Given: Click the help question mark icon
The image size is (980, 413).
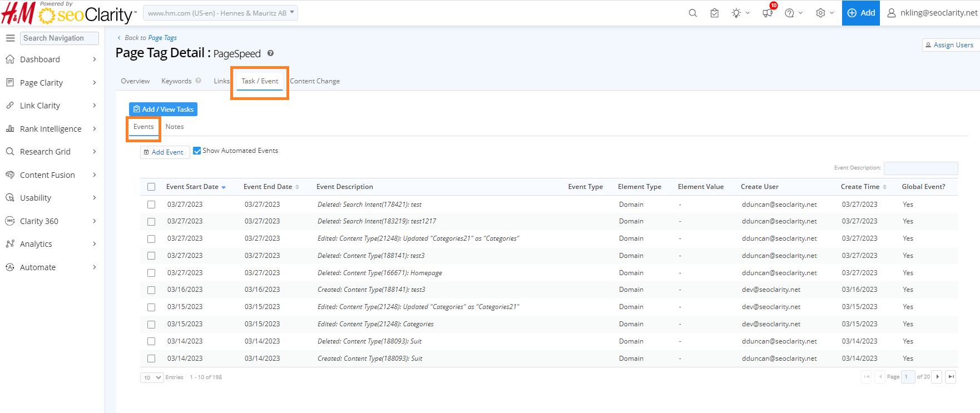Looking at the screenshot, I should click(789, 13).
